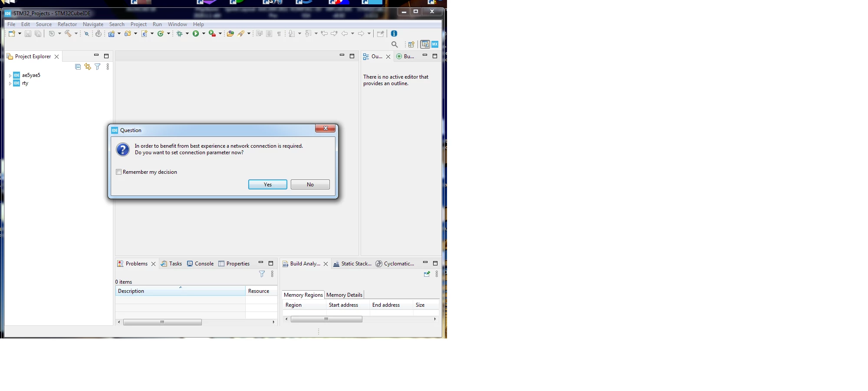Click the New C/C++ Project icon
This screenshot has height=391, width=868.
click(x=112, y=33)
